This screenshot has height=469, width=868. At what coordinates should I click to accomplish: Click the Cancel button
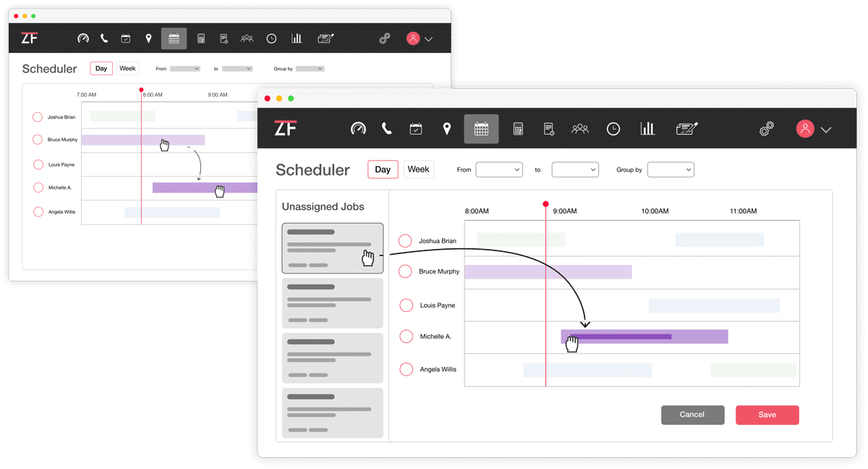[x=692, y=415]
